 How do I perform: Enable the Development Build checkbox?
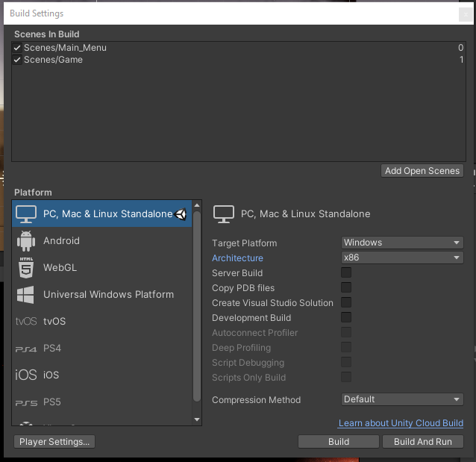pyautogui.click(x=346, y=317)
